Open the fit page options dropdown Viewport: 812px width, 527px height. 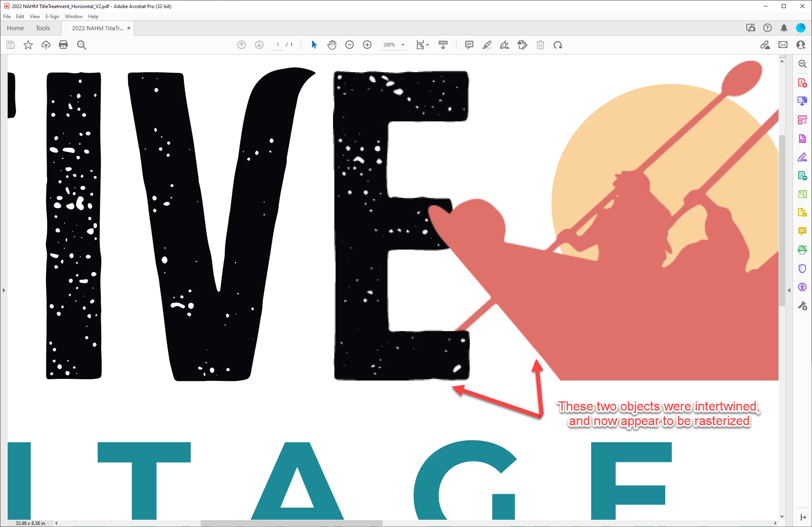428,45
